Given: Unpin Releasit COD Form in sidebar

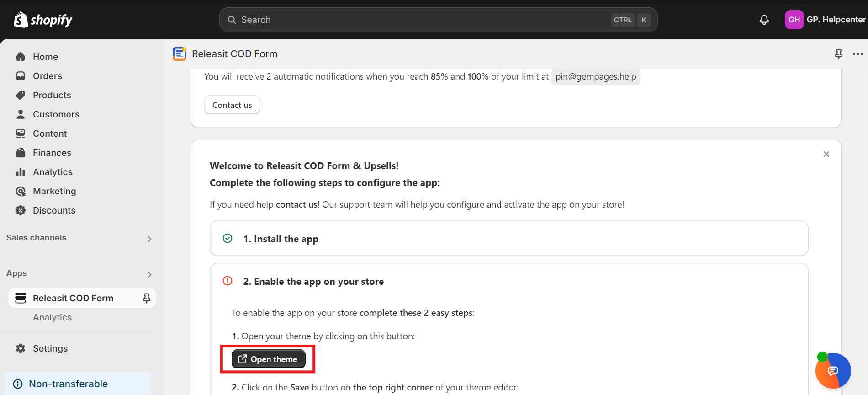Looking at the screenshot, I should tap(146, 298).
